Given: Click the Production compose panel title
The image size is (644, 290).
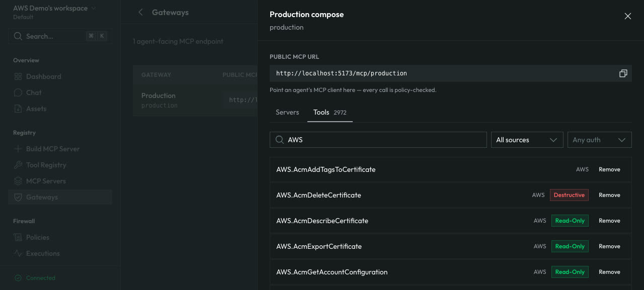Looking at the screenshot, I should tap(306, 15).
